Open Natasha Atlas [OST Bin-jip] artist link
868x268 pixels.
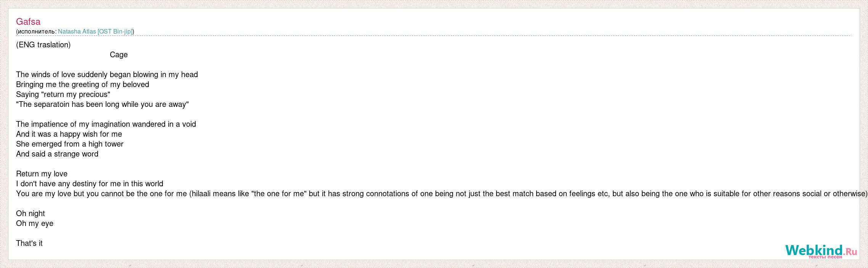pyautogui.click(x=95, y=32)
